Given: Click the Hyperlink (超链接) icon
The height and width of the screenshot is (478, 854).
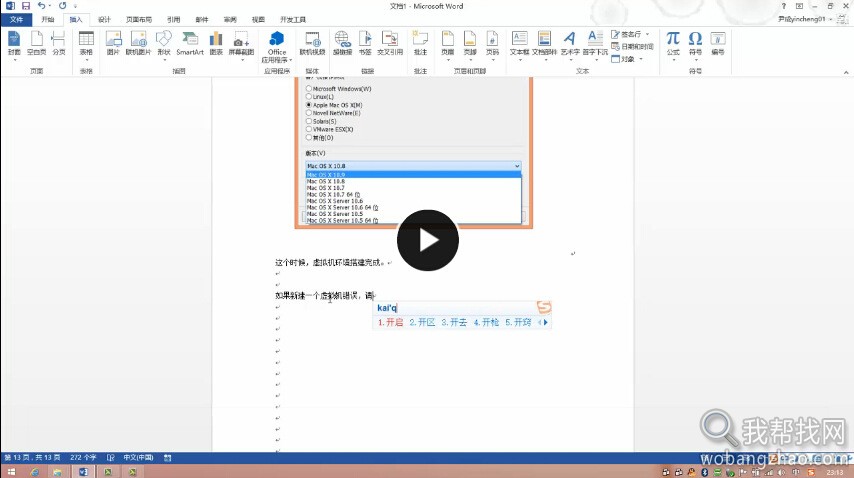Looking at the screenshot, I should (342, 43).
